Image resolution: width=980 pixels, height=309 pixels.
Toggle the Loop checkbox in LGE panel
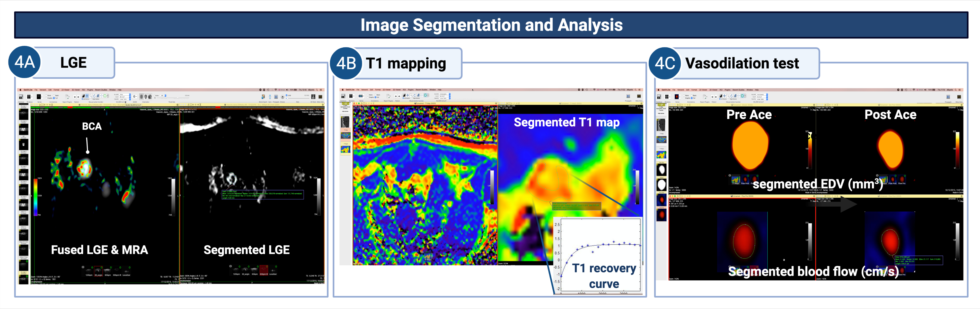point(286,96)
